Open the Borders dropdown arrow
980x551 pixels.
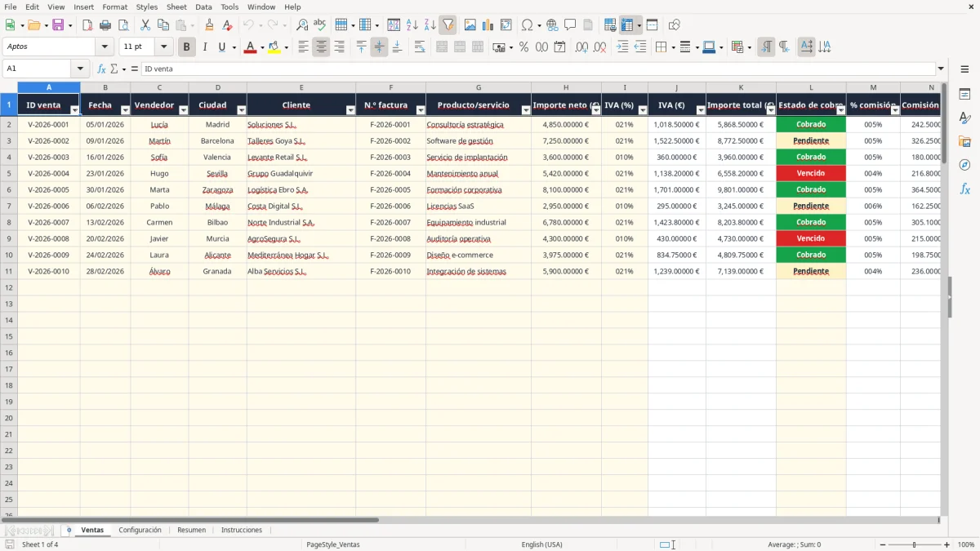[x=675, y=47]
